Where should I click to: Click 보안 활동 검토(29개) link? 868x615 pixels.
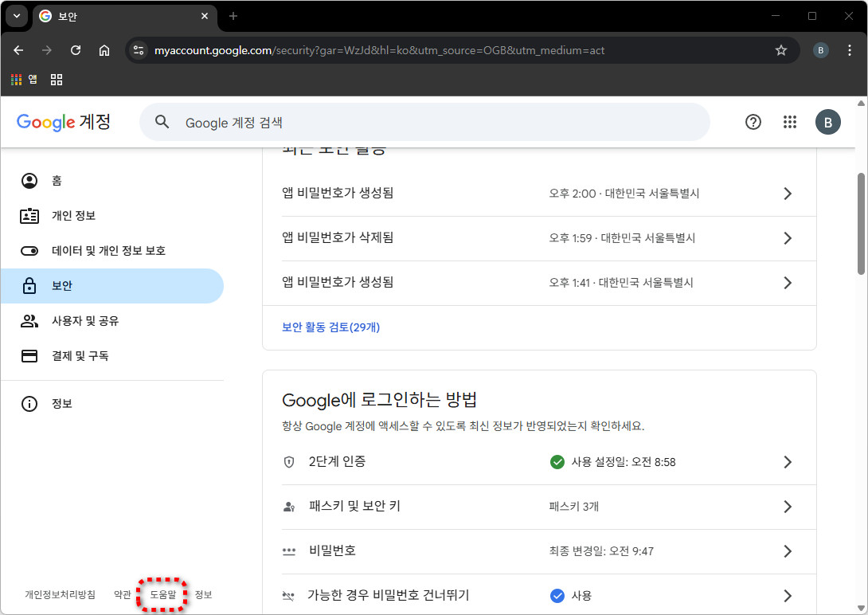point(331,327)
